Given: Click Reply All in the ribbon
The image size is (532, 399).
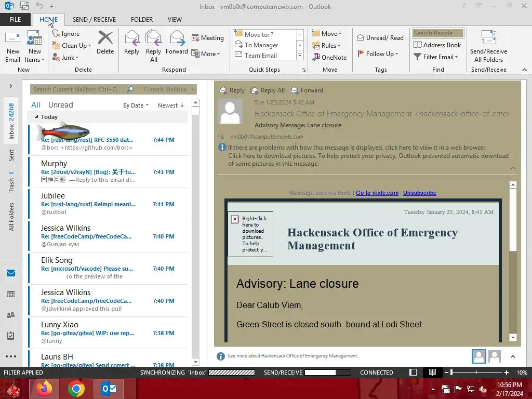Looking at the screenshot, I should click(x=153, y=47).
